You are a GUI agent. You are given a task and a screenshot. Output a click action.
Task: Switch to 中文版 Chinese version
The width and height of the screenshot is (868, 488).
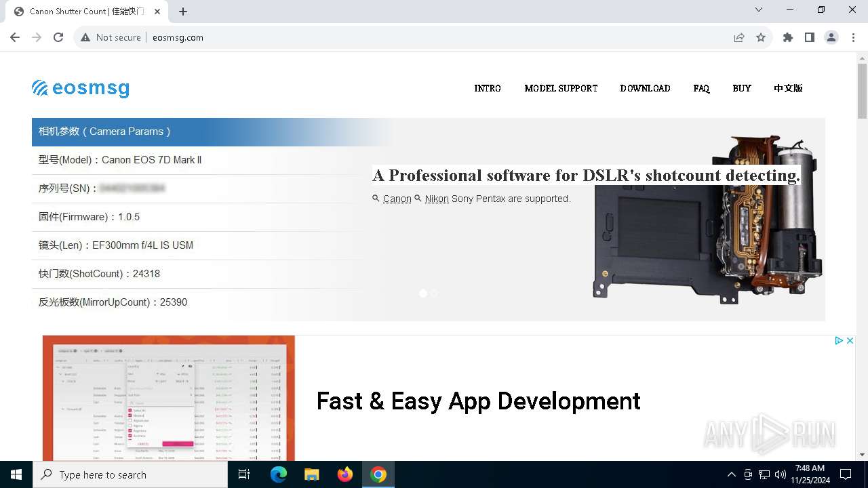pyautogui.click(x=788, y=88)
